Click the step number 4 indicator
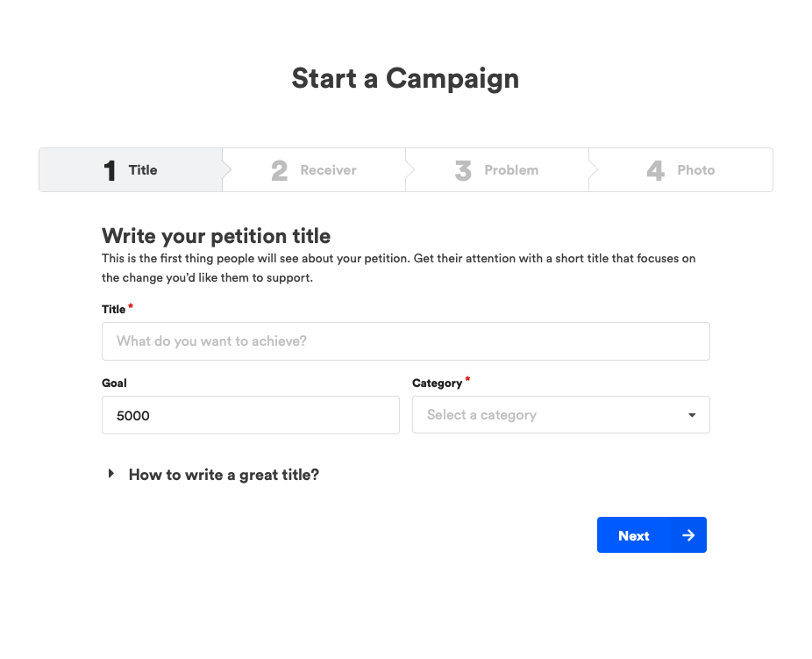This screenshot has height=659, width=812. (654, 170)
